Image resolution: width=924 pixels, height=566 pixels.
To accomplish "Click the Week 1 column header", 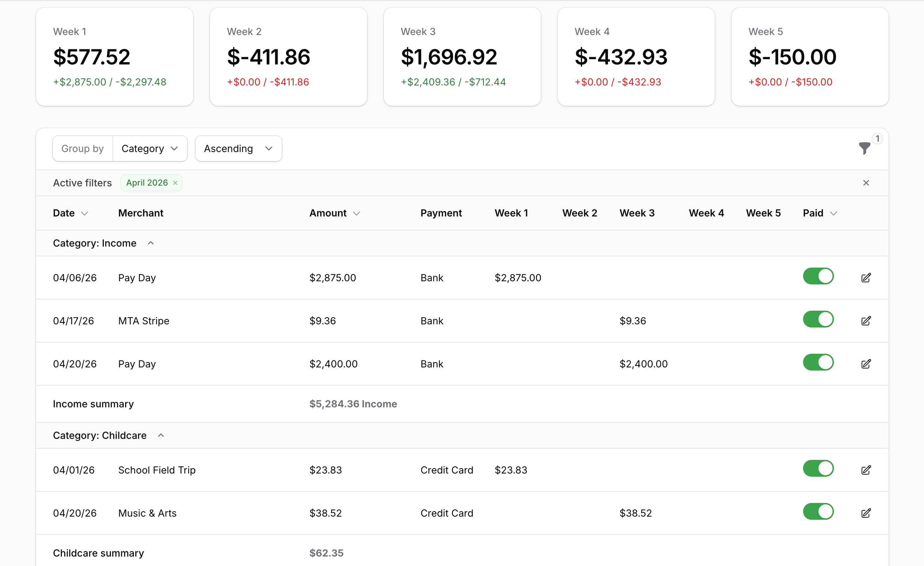I will (511, 213).
